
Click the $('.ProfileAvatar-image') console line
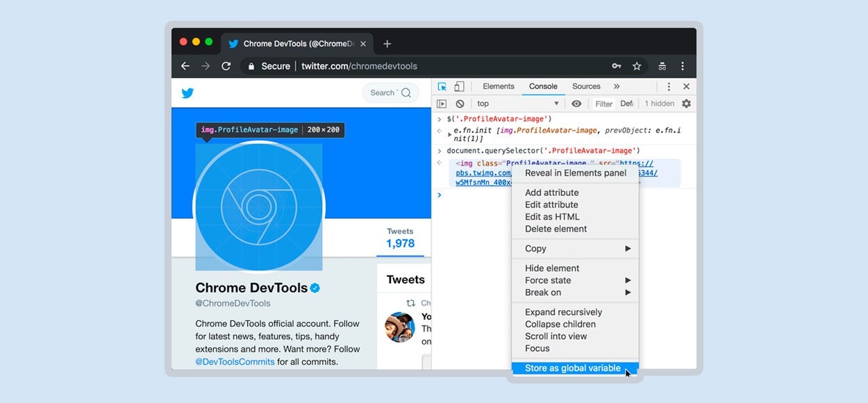(499, 119)
